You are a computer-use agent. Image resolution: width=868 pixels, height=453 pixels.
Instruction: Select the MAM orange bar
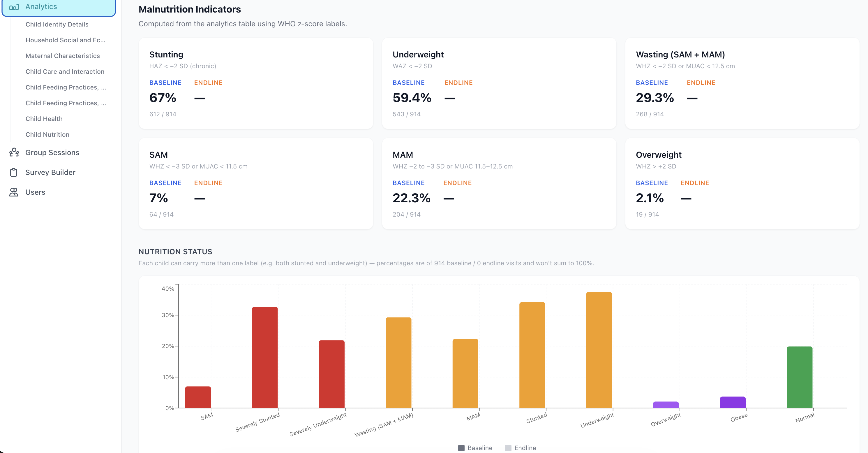[x=465, y=374]
